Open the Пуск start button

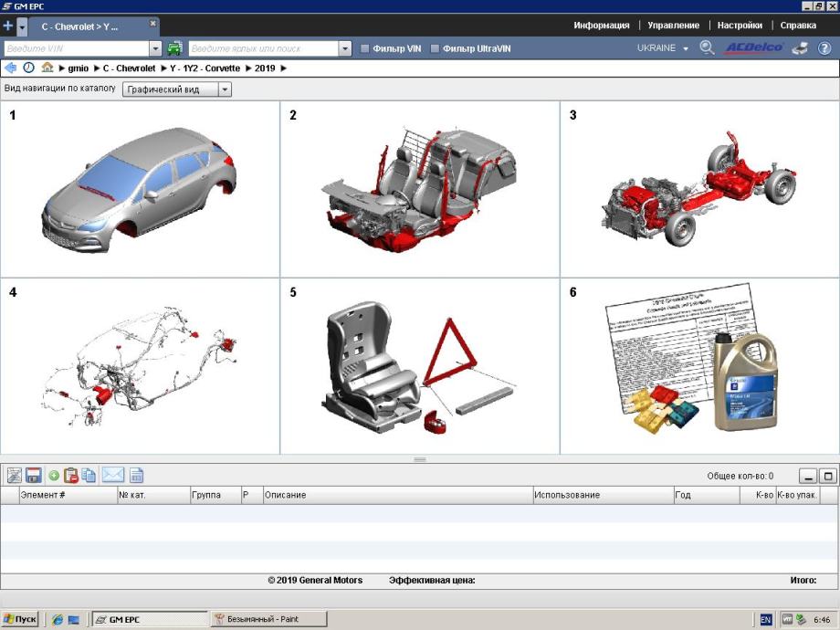tap(20, 619)
